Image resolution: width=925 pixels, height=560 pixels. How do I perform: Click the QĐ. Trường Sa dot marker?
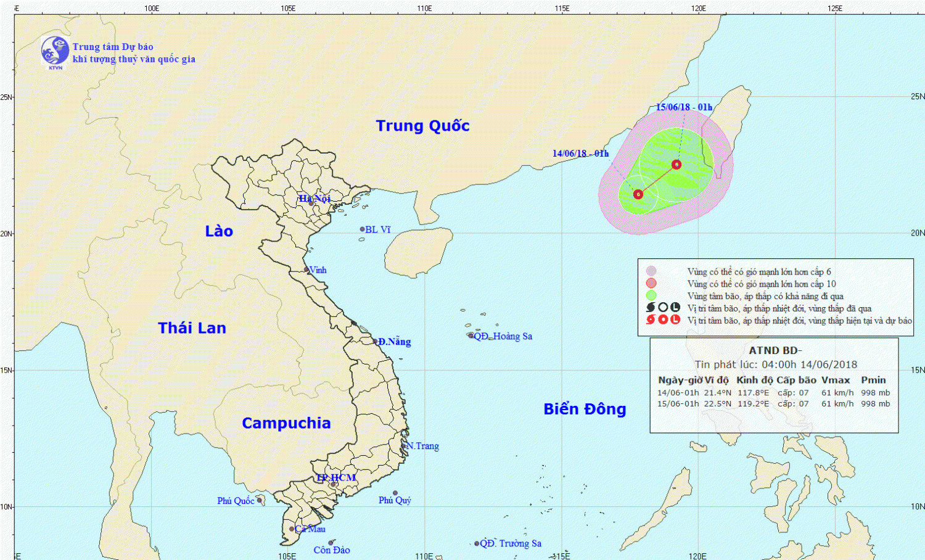click(x=477, y=544)
